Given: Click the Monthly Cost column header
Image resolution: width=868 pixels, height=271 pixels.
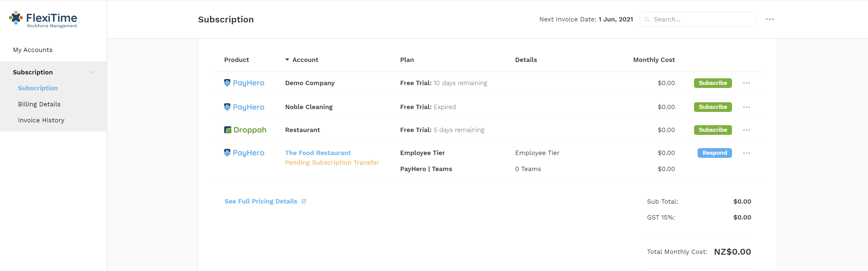Looking at the screenshot, I should 654,60.
